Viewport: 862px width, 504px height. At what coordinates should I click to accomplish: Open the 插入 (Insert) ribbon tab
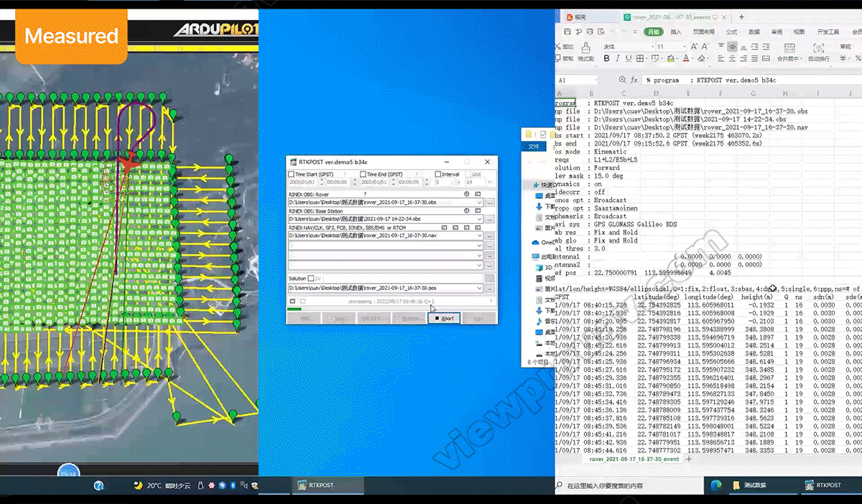coord(676,32)
